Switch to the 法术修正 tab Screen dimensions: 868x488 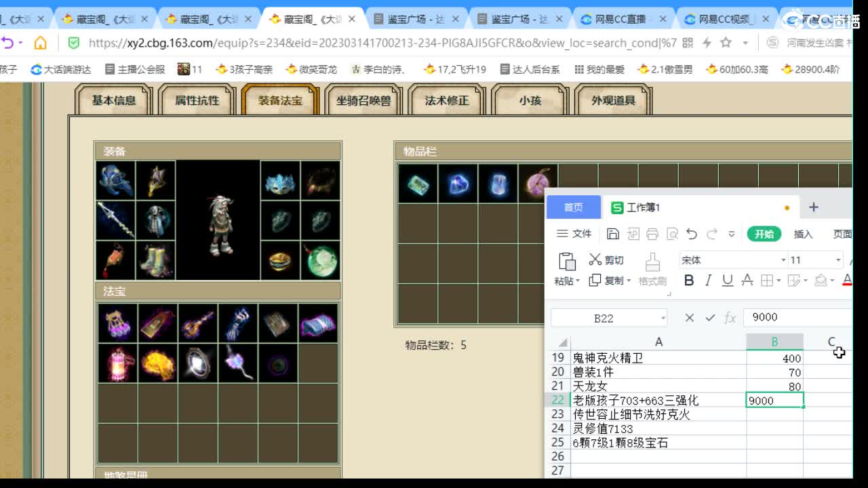coord(447,100)
